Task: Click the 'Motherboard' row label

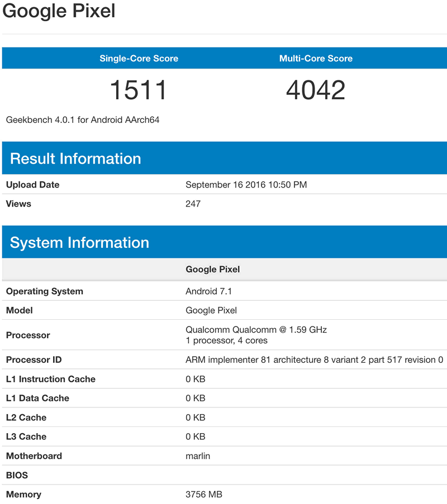Action: (x=34, y=456)
